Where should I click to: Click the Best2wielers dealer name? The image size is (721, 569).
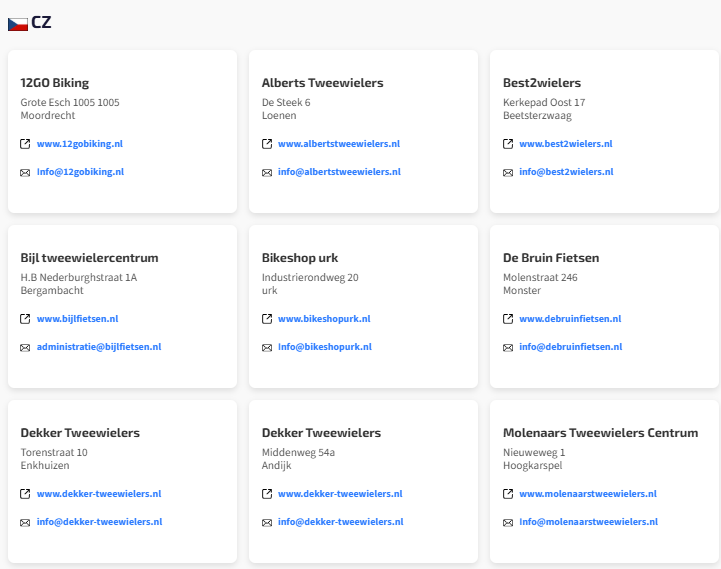542,83
